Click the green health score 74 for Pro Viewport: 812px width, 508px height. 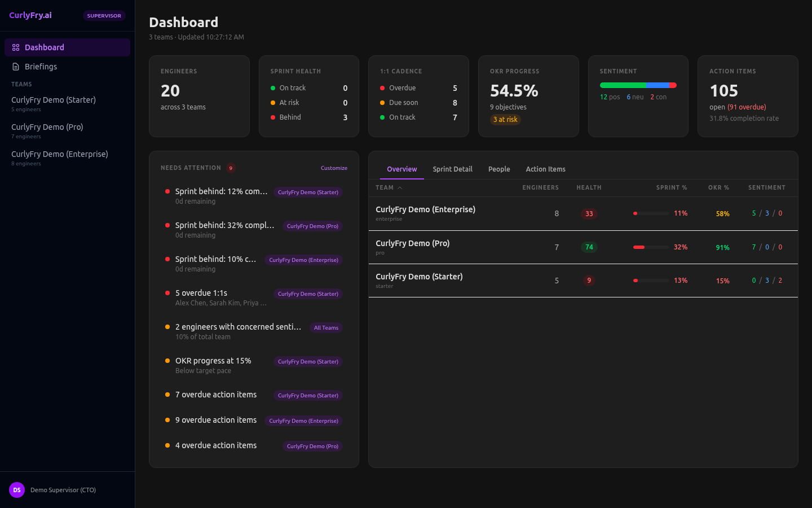589,247
